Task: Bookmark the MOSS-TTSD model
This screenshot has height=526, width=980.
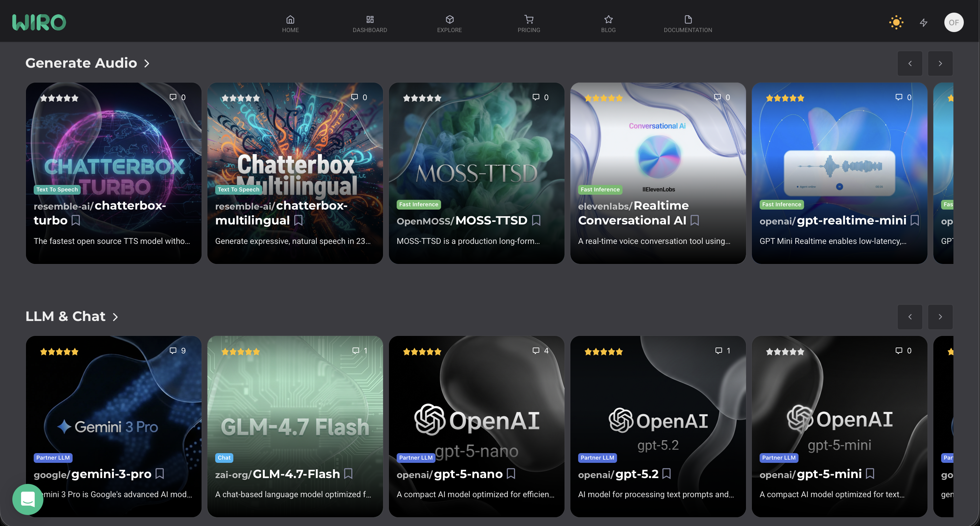Action: click(536, 220)
